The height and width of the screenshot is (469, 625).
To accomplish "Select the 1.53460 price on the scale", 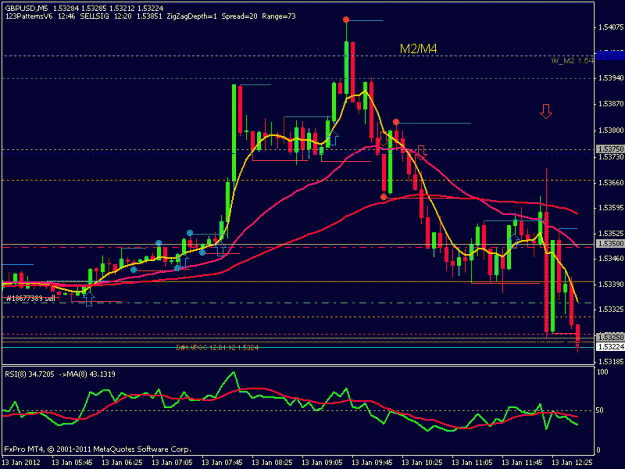I will (611, 259).
